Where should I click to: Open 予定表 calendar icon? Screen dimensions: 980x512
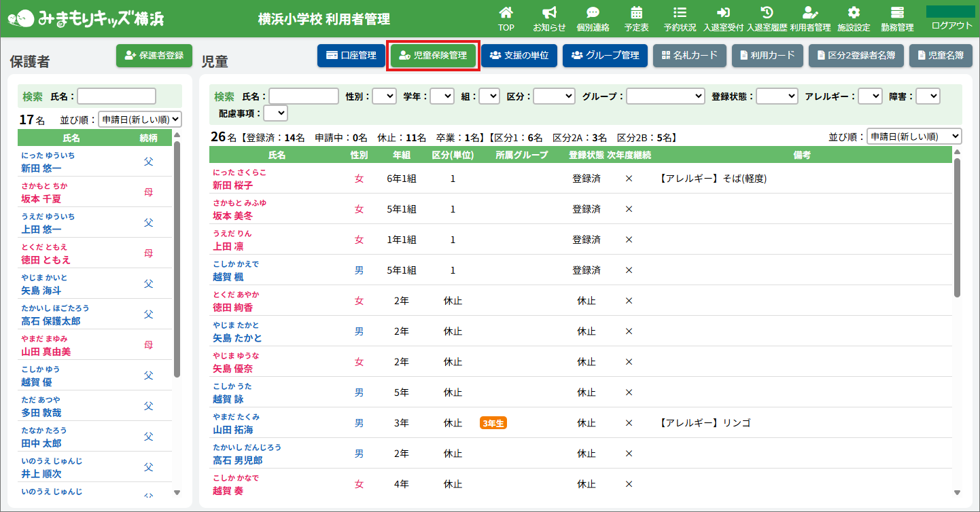pos(636,13)
